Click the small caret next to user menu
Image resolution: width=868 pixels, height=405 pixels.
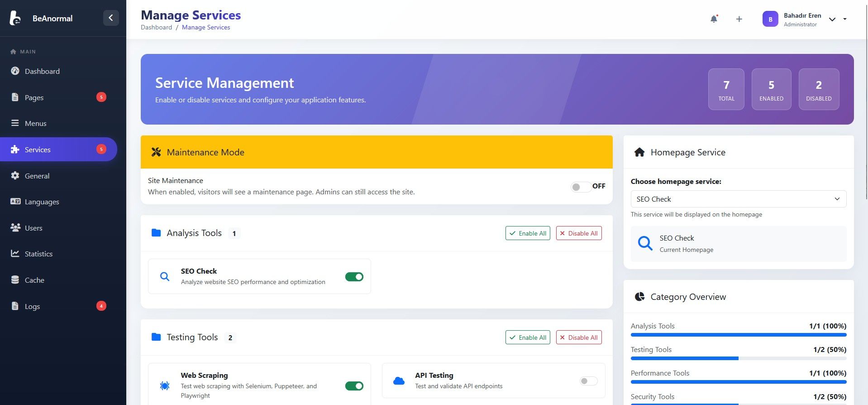pos(845,19)
